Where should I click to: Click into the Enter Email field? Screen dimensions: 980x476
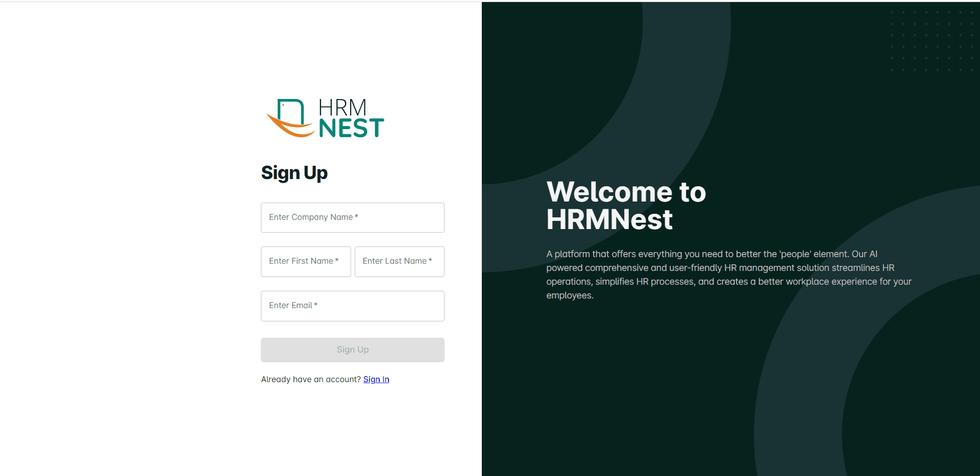click(352, 306)
